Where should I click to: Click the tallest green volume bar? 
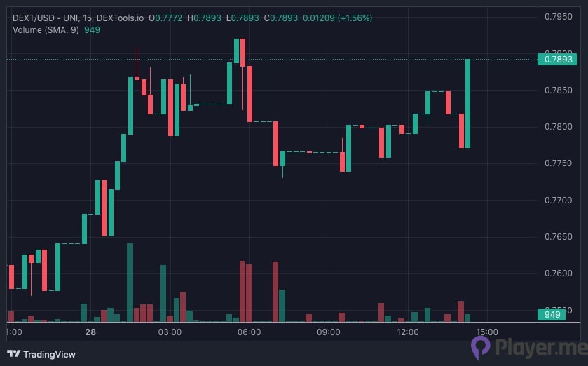[x=130, y=282]
